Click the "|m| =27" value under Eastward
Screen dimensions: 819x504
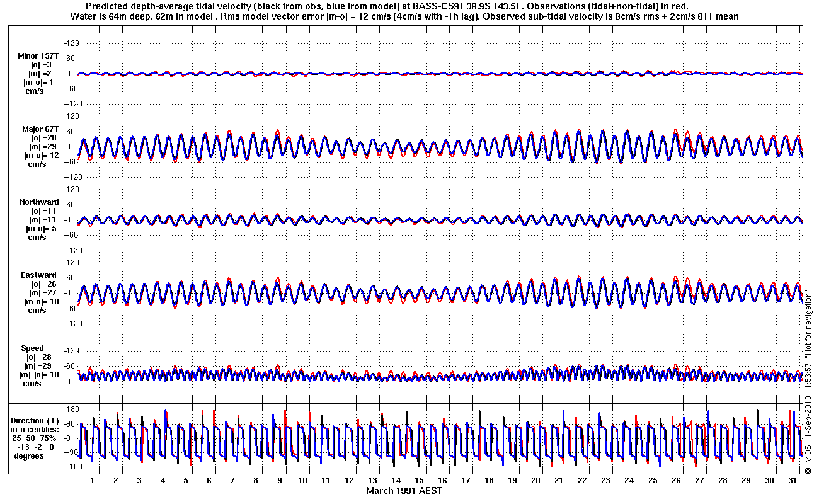pos(43,293)
